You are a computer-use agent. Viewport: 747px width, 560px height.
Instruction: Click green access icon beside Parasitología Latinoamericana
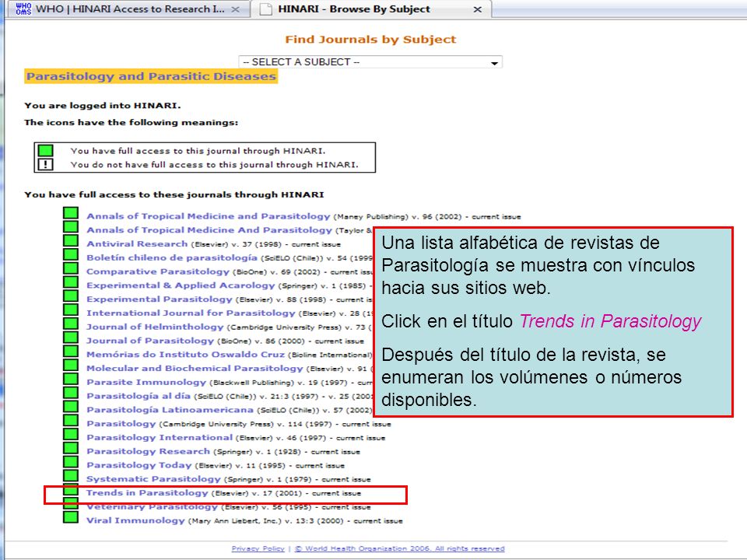71,406
